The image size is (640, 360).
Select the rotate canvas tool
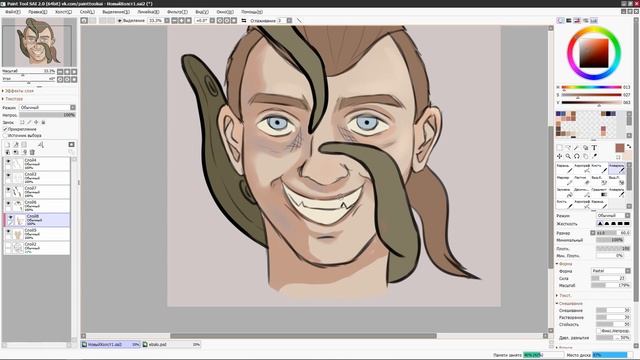(577, 156)
